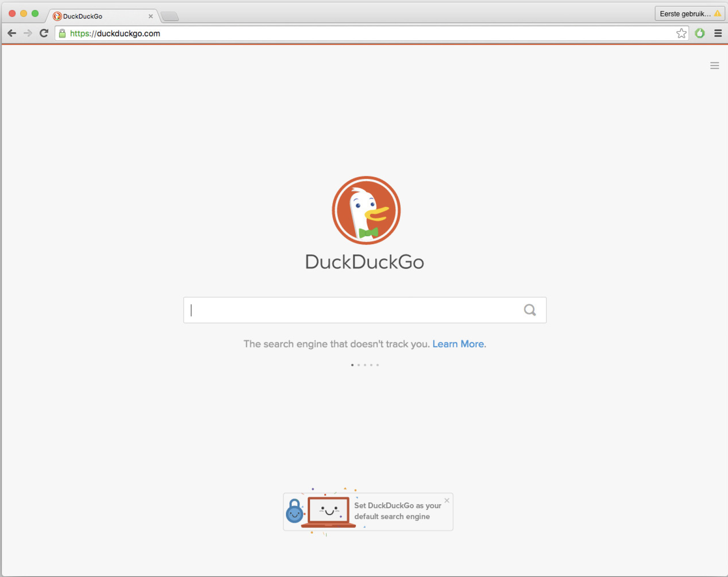Click the blue padlock character in banner
Image resolution: width=728 pixels, height=577 pixels.
tap(294, 511)
